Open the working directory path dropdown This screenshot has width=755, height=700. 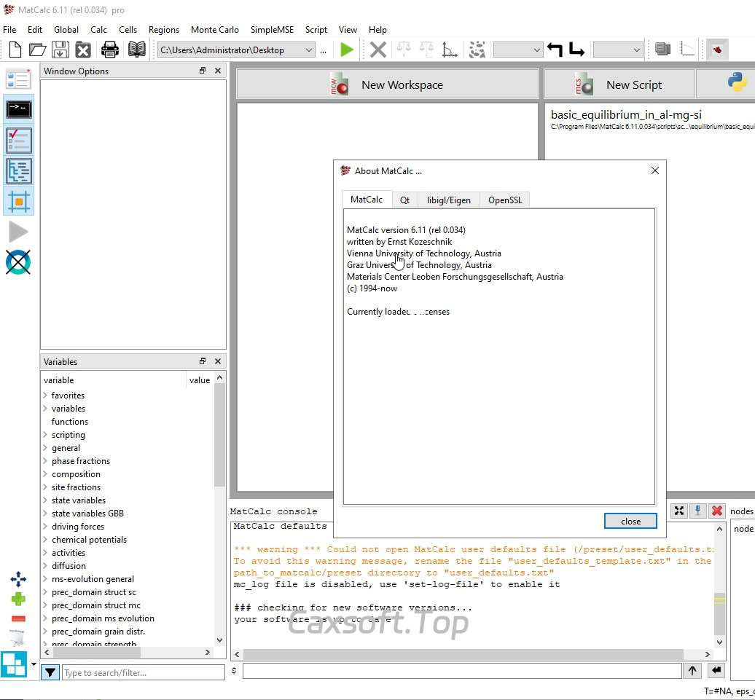point(308,50)
